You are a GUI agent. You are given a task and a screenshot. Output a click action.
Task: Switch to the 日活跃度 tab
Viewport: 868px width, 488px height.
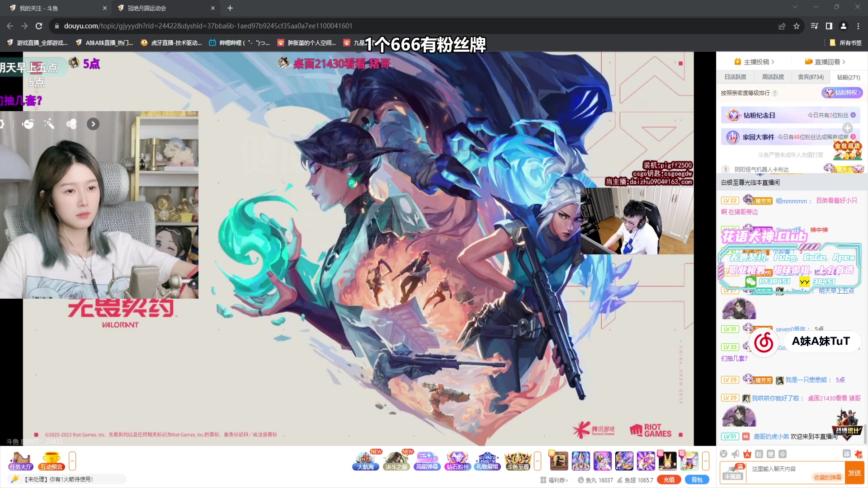click(736, 77)
